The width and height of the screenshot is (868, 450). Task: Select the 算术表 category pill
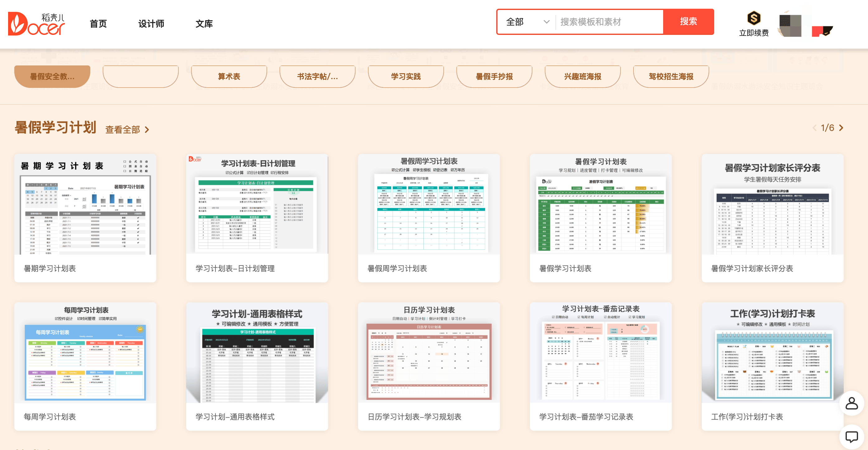229,76
